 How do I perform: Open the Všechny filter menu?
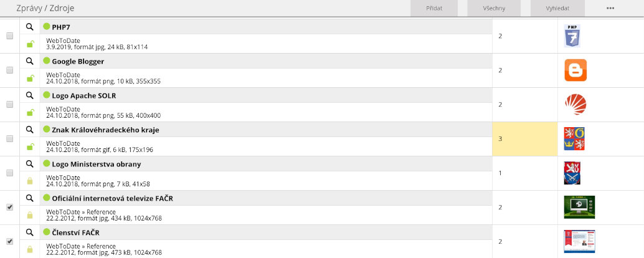click(494, 8)
